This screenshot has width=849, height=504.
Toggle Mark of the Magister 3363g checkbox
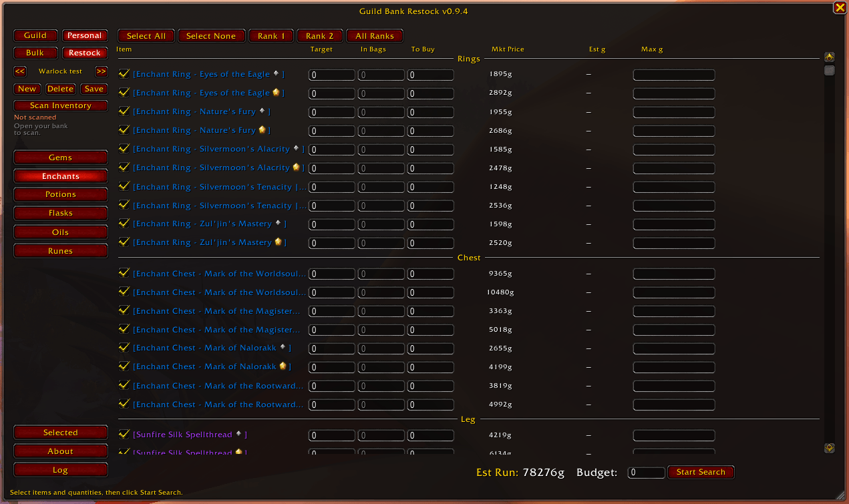(x=124, y=310)
